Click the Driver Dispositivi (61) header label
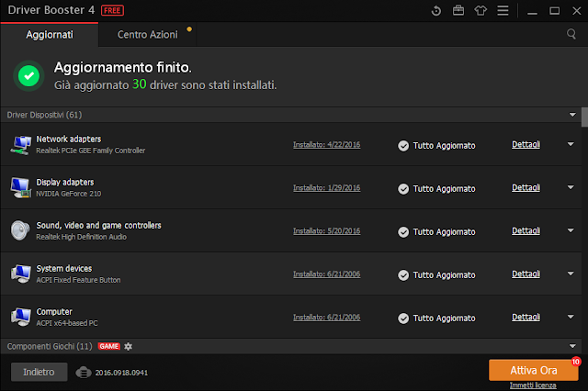The height and width of the screenshot is (391, 588). point(44,115)
